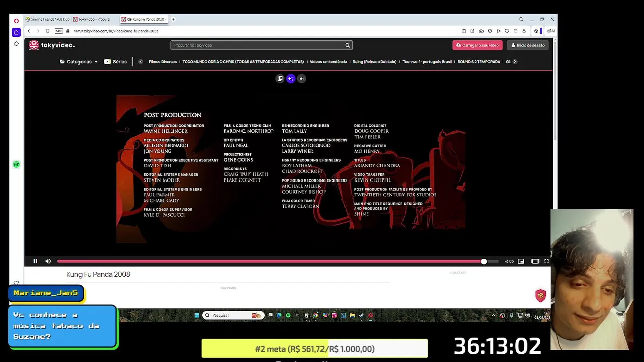
Task: Reload the current page
Action: click(x=48, y=31)
